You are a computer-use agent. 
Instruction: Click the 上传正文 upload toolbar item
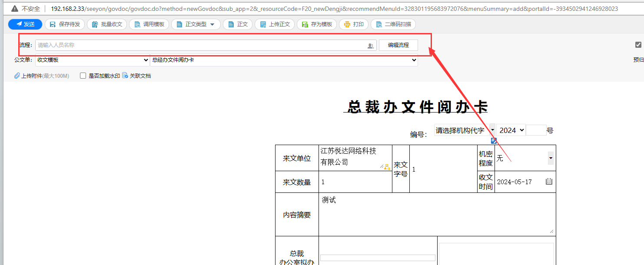pos(275,24)
